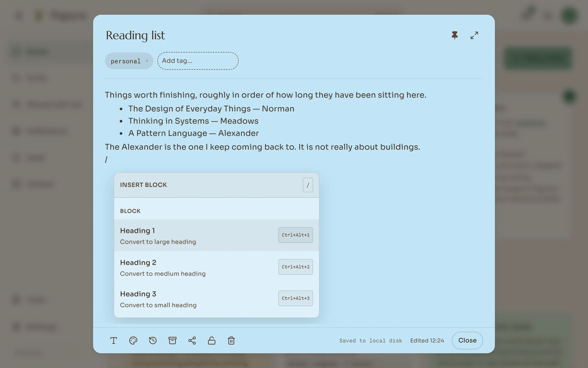Share the note
588x368 pixels.
[x=192, y=341]
